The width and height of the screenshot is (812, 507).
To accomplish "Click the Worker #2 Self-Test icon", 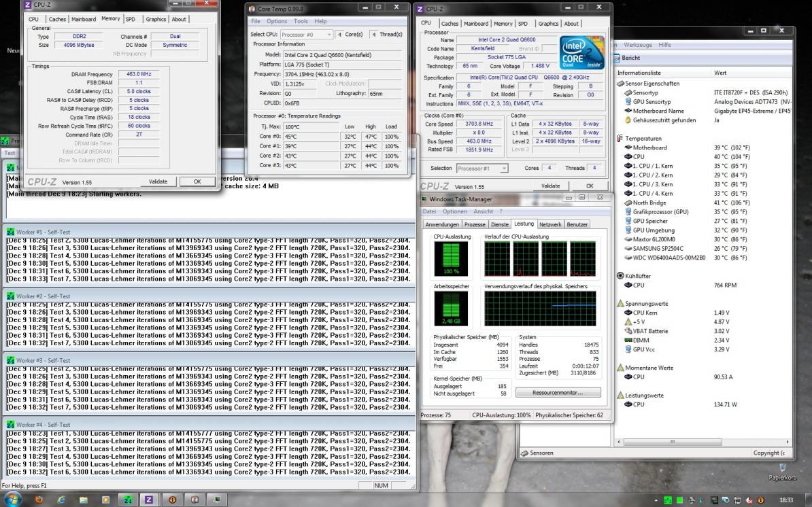I will [10, 296].
